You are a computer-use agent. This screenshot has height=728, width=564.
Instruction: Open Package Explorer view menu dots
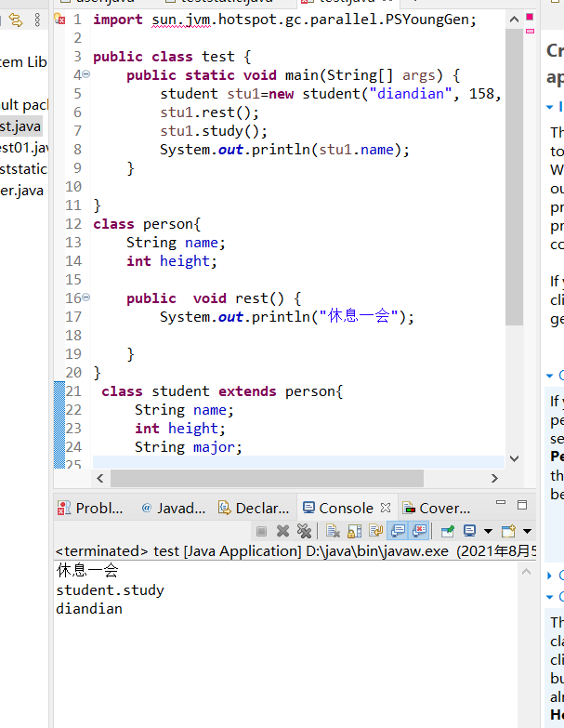click(x=37, y=20)
